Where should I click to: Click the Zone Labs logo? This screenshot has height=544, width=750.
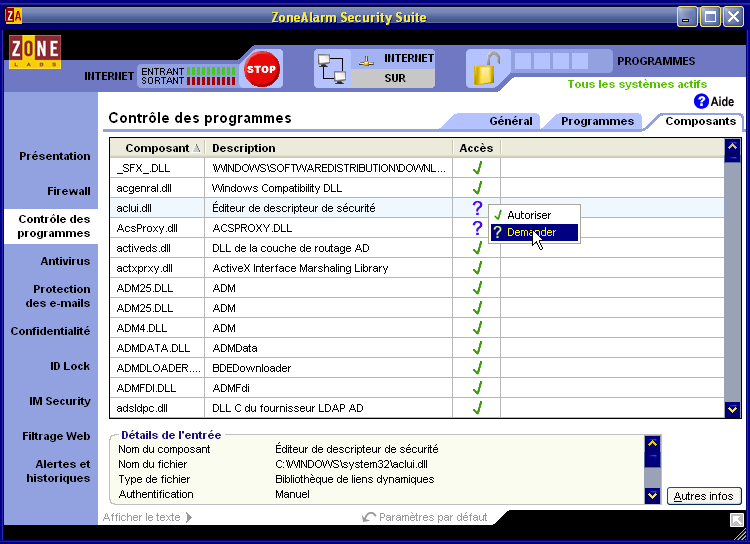pyautogui.click(x=35, y=52)
